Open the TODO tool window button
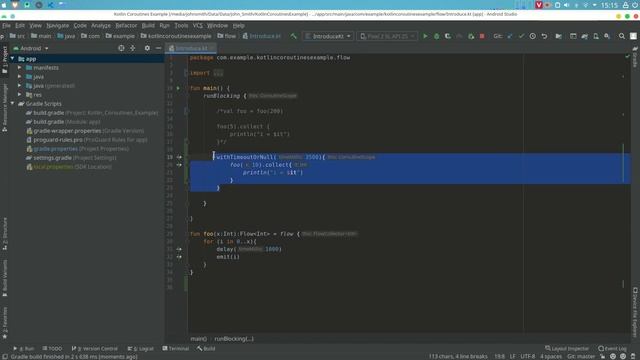Screen dimensions: 640x360 click(x=52, y=349)
